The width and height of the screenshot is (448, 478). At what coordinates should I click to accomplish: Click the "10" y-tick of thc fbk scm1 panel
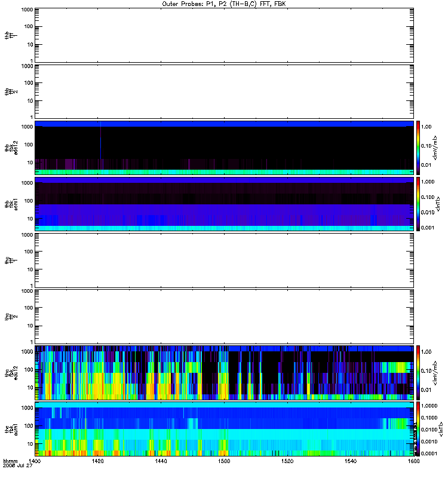point(30,444)
